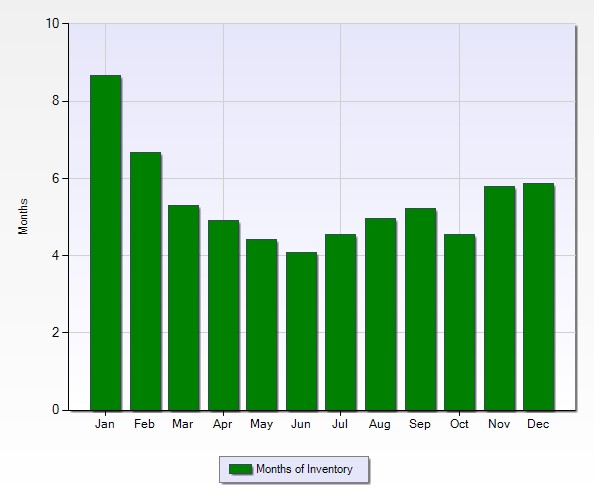Select the Nov bar in the chart

point(499,298)
